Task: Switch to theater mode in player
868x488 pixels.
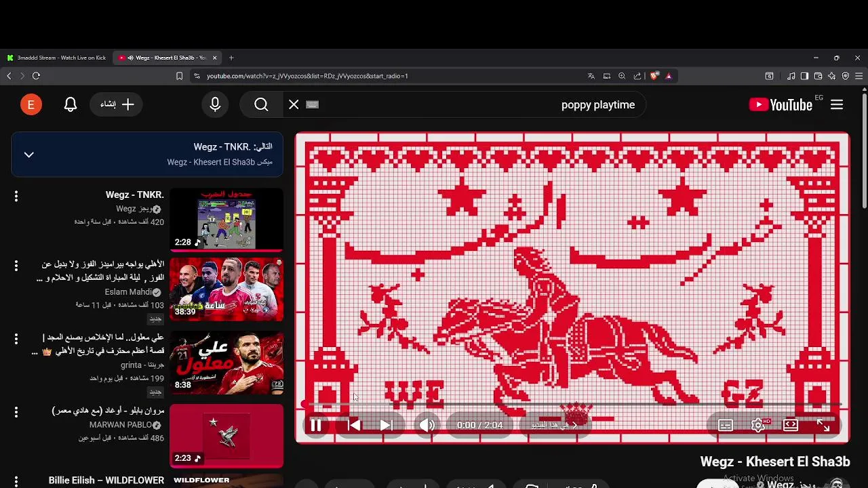Action: (x=791, y=426)
